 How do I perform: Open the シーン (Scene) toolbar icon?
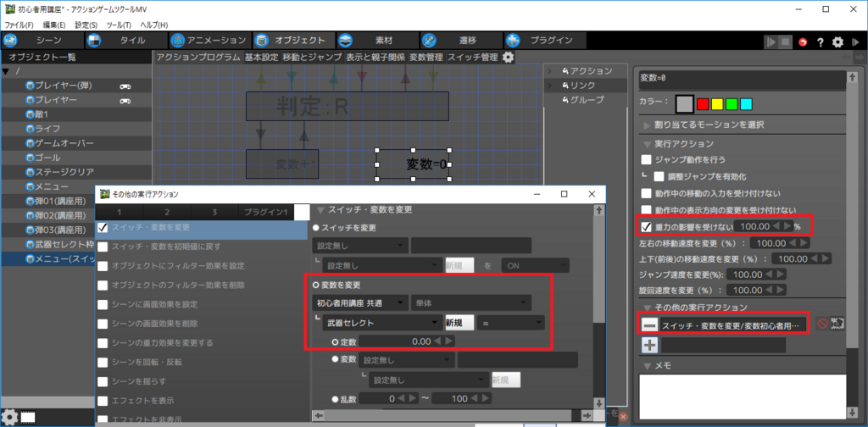pyautogui.click(x=11, y=41)
